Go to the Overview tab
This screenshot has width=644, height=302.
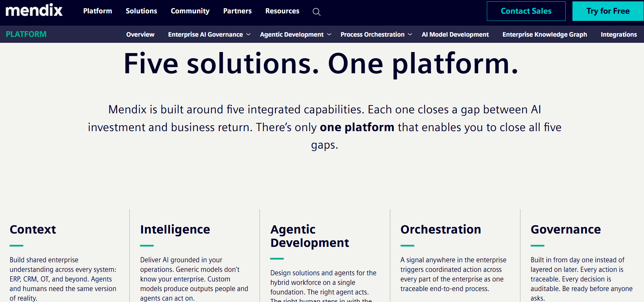coord(140,35)
